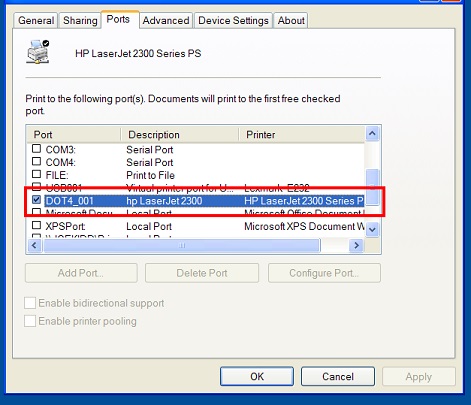Click the Delete Port button
Image resolution: width=471 pixels, height=405 pixels.
[202, 273]
